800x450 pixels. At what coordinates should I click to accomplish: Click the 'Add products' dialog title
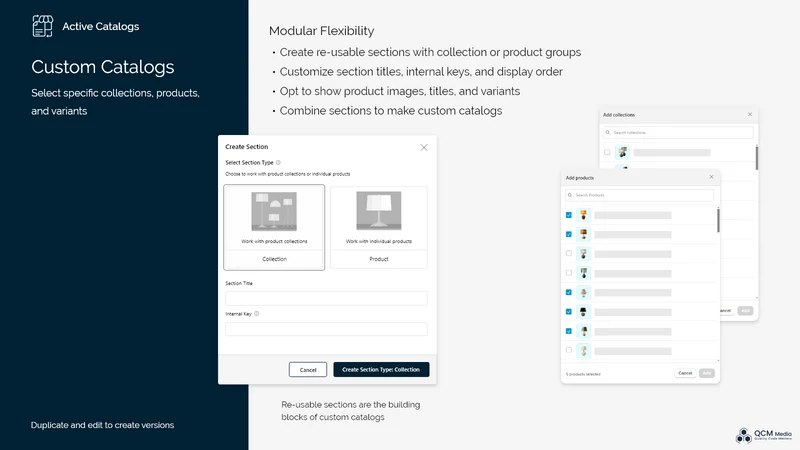pyautogui.click(x=580, y=178)
